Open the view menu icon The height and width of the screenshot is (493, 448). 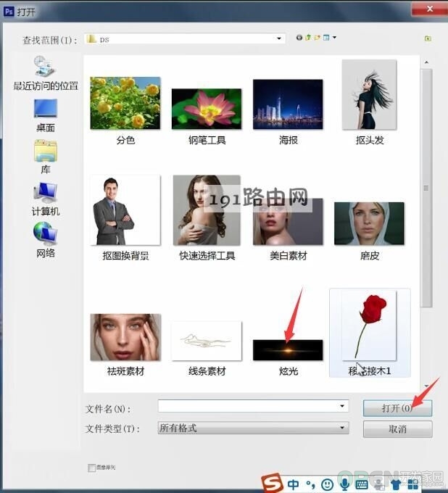326,38
